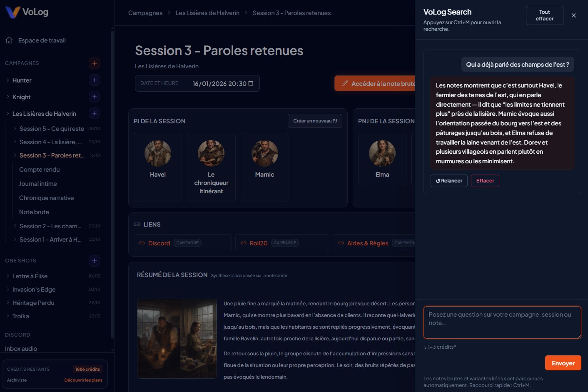
Task: Click the plus icon beside ONE SHOTS
Action: 95,260
